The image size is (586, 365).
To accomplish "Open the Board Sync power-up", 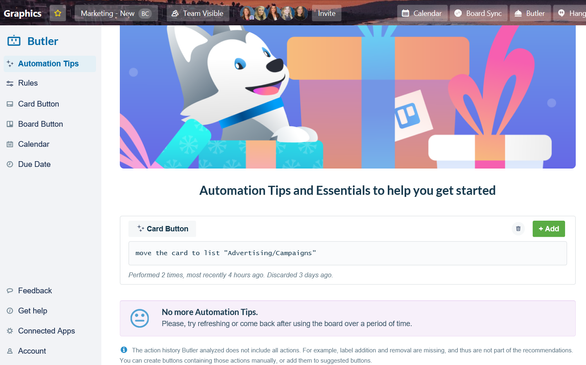I will pos(478,13).
